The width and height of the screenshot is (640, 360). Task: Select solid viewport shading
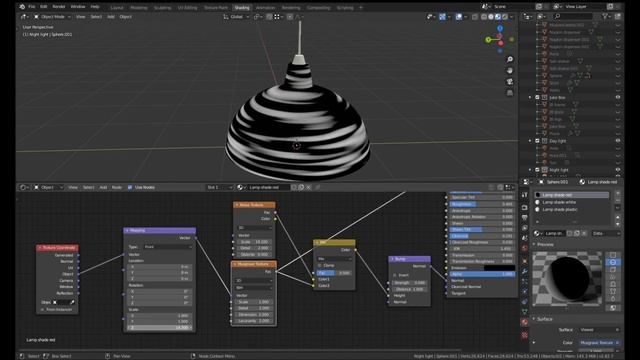pos(491,17)
